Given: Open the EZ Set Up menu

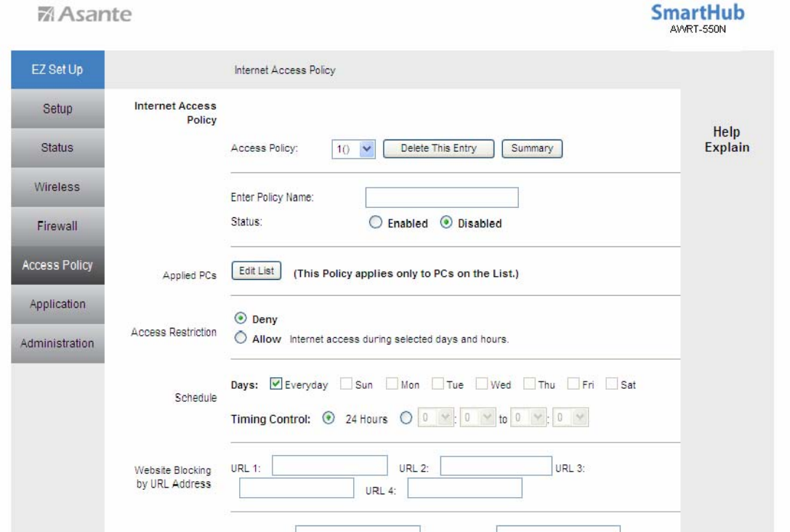Looking at the screenshot, I should (x=57, y=70).
